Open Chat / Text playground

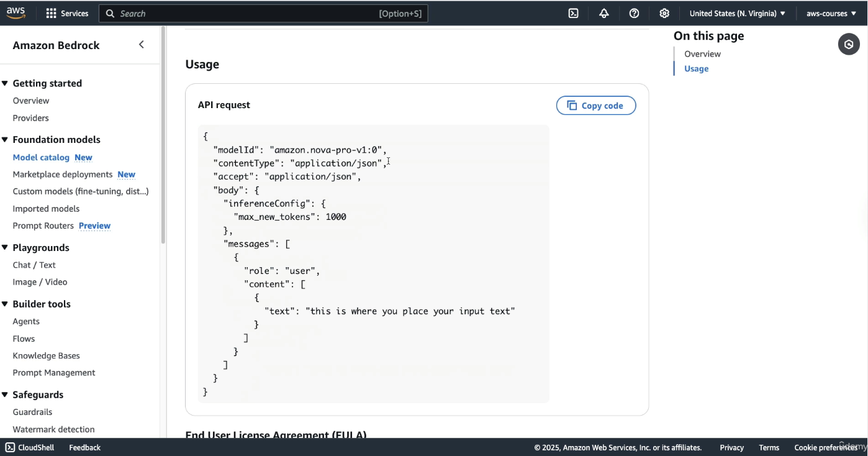(x=34, y=265)
